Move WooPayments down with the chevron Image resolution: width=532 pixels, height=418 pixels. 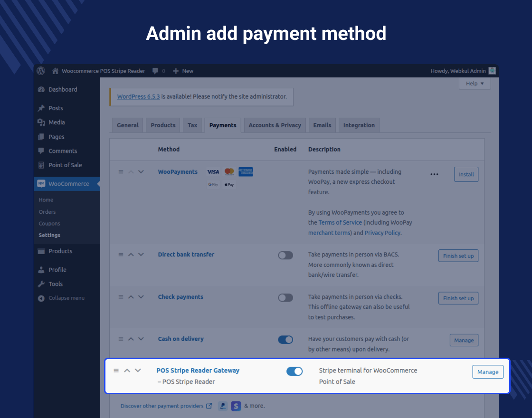click(x=141, y=171)
